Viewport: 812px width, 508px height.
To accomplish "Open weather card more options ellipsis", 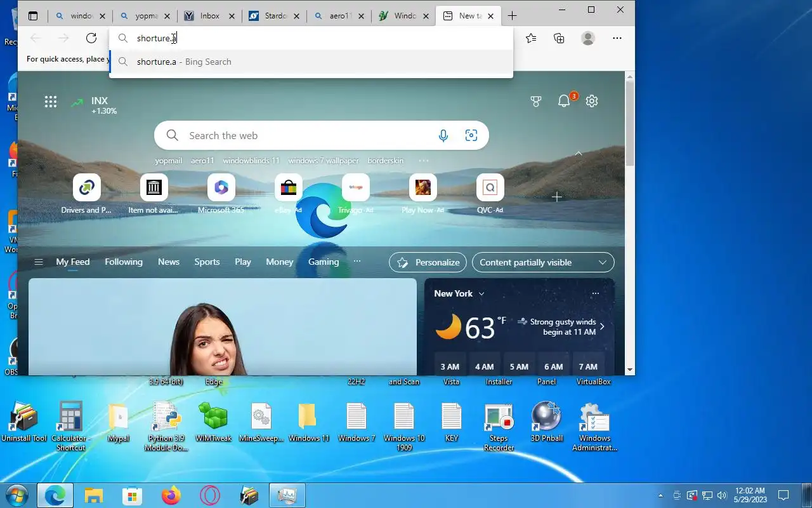I will [595, 293].
